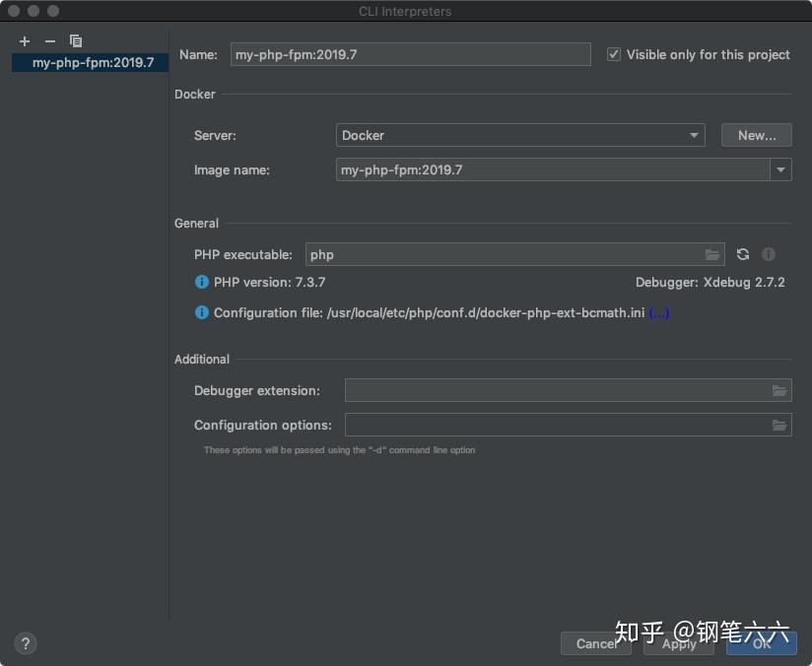This screenshot has height=666, width=812.
Task: Uncheck Visible only for this project
Action: coord(613,54)
